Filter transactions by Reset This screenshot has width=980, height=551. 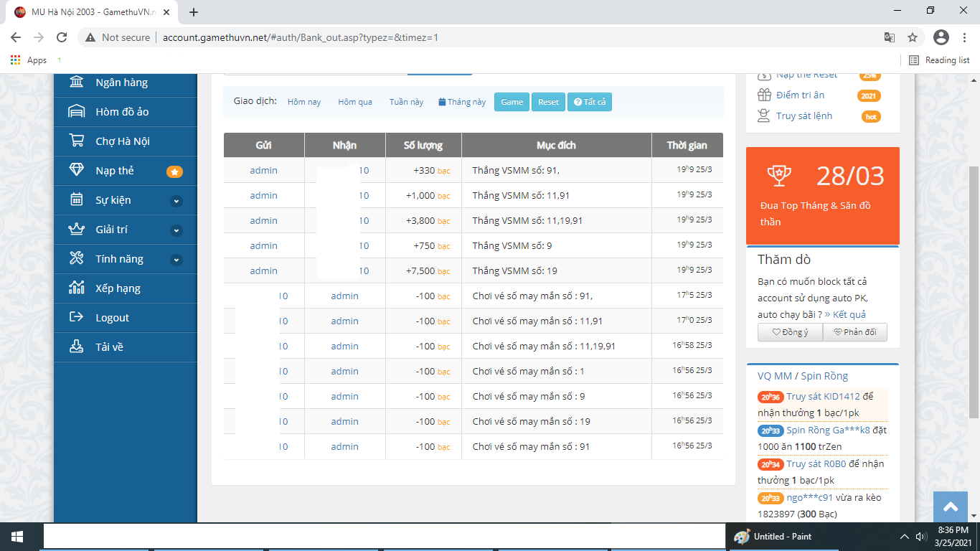tap(548, 102)
